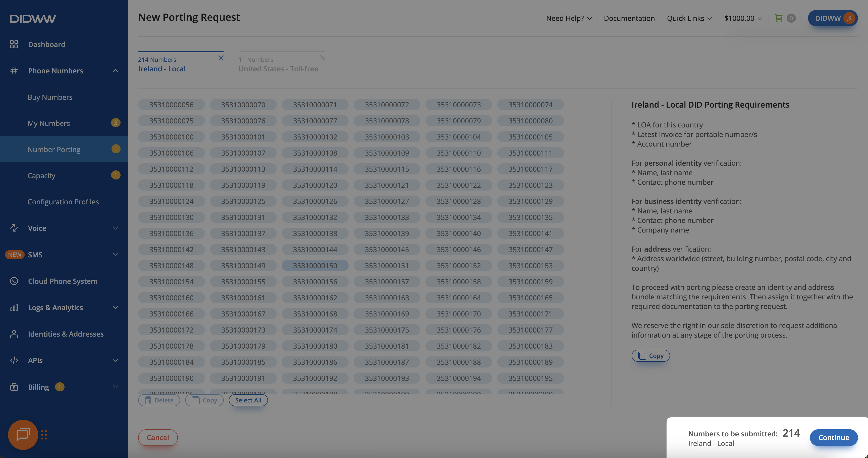868x458 pixels.
Task: Open the Quick Links dropdown
Action: [689, 18]
